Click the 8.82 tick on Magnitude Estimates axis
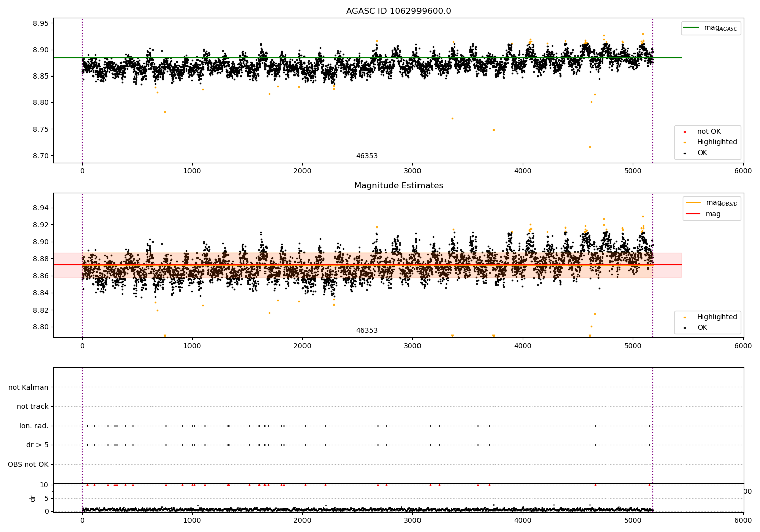 tap(41, 310)
